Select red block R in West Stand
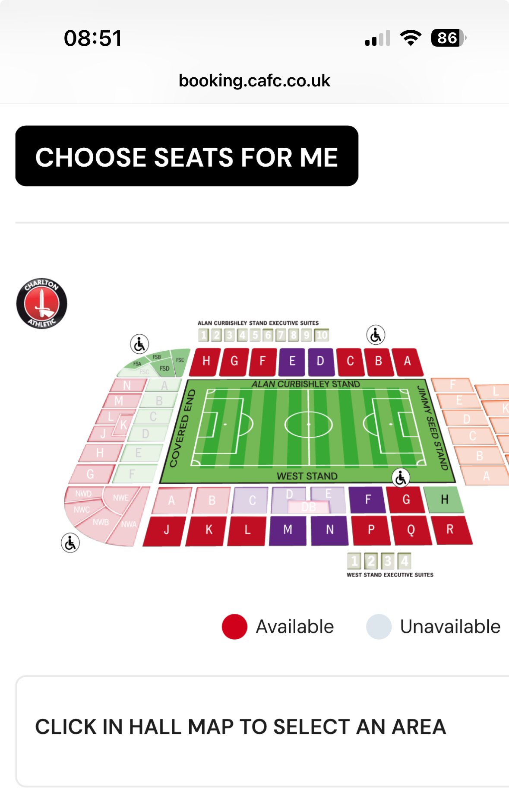509x812 pixels. [450, 530]
